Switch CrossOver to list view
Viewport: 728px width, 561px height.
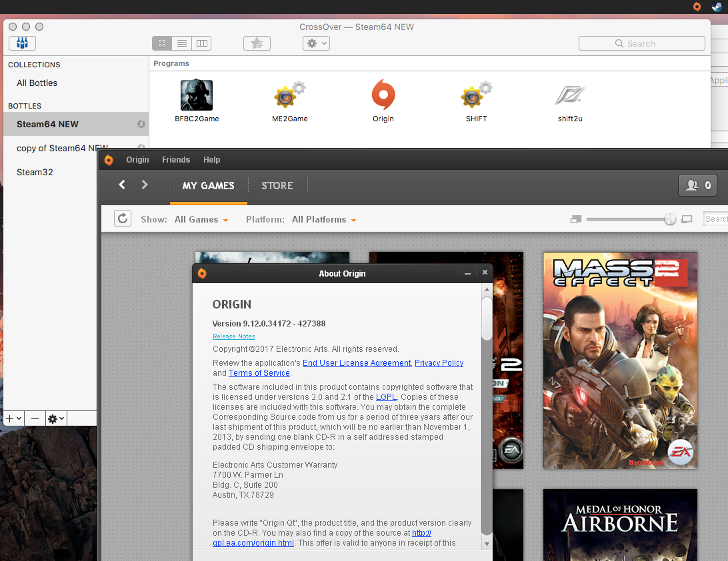pos(181,43)
